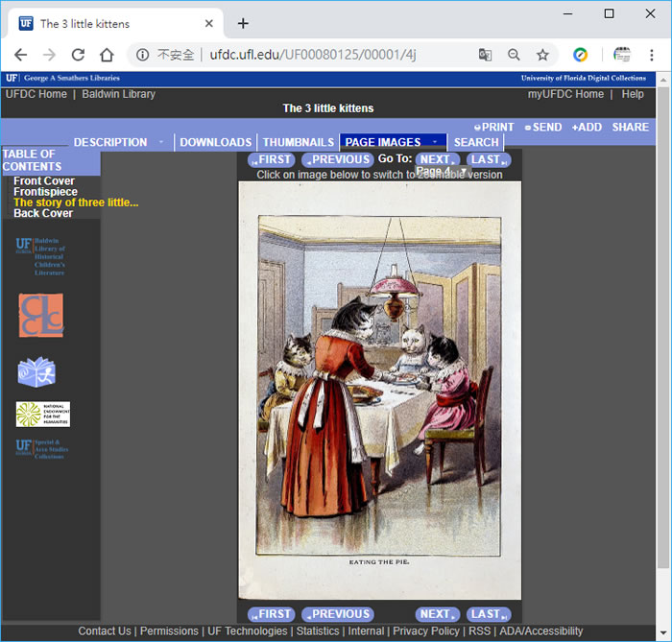Go to UFDC Home
Viewport: 672px width, 642px height.
(x=36, y=94)
